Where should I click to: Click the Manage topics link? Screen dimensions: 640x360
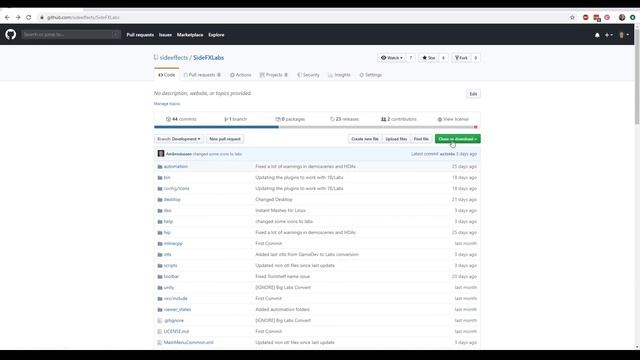coord(167,104)
